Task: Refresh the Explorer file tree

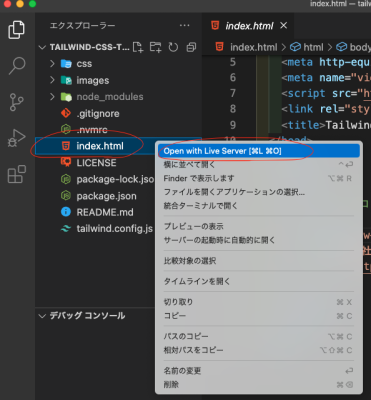Action: click(x=173, y=47)
